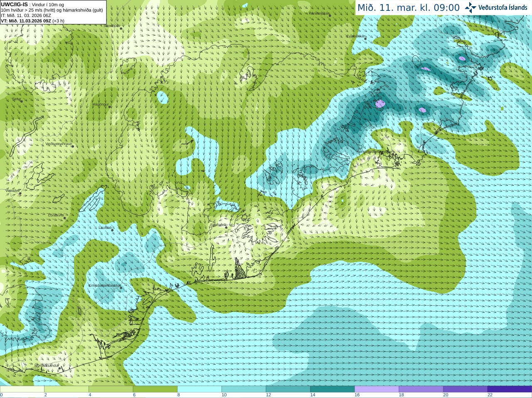This screenshot has height=398, width=532.
Task: Click the Setur station label
Action: point(16,99)
